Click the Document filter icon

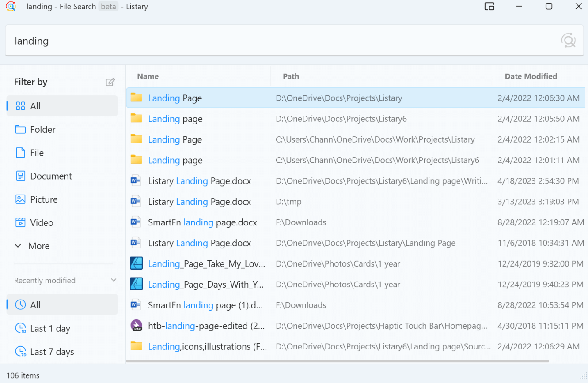click(x=20, y=176)
